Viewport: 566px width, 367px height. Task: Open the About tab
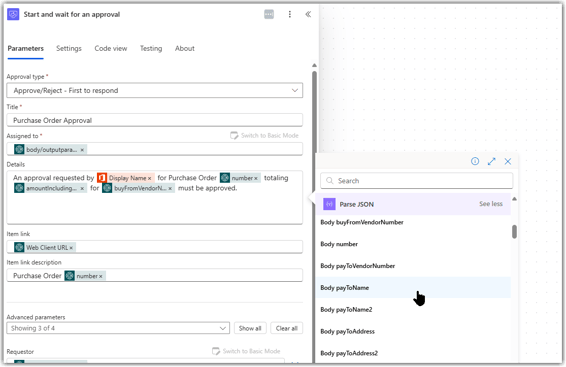(185, 48)
